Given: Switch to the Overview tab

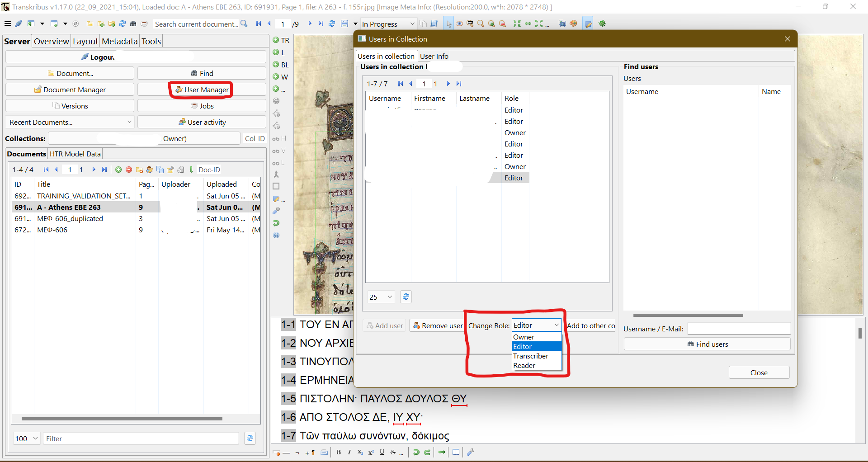Looking at the screenshot, I should coord(51,41).
